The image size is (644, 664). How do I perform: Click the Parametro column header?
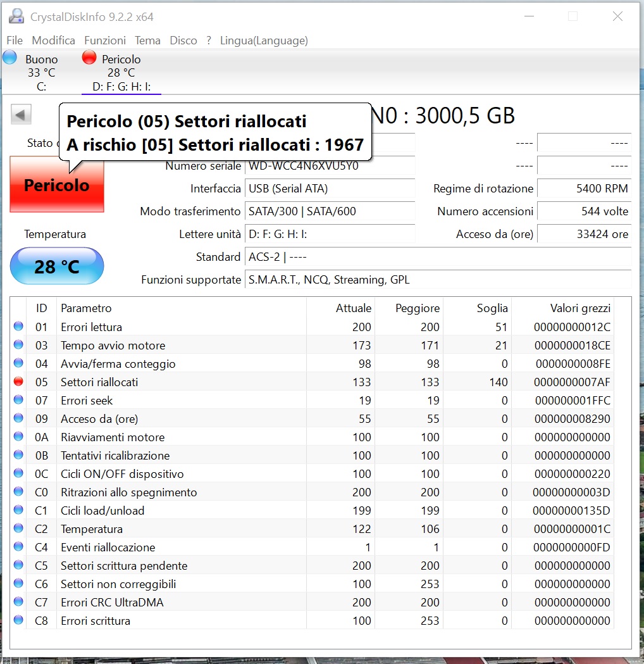pyautogui.click(x=86, y=308)
